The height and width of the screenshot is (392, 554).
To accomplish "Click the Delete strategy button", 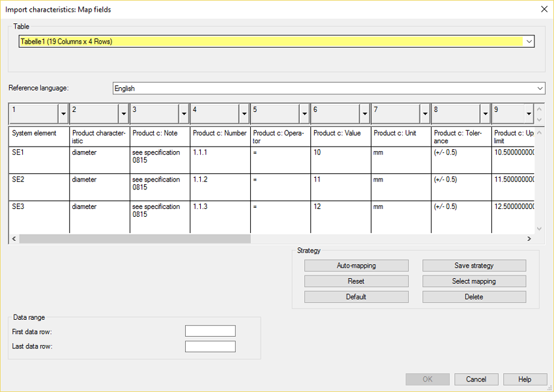I will [x=474, y=297].
